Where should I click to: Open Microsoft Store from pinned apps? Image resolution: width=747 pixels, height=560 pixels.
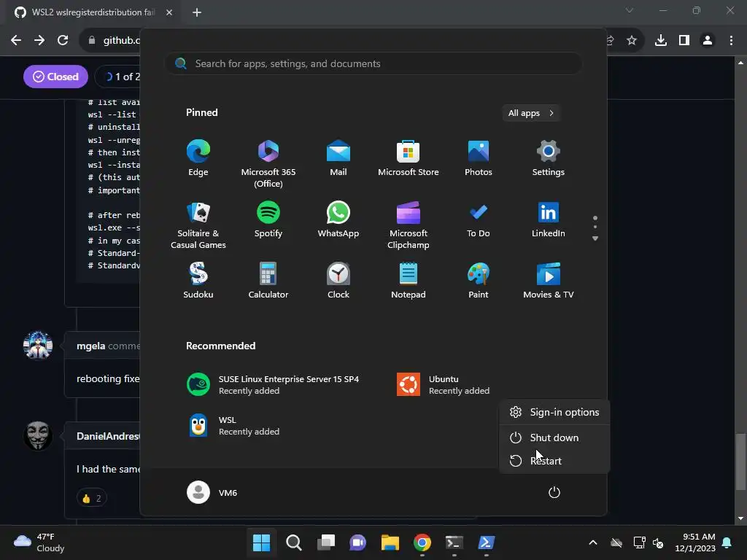pos(409,157)
